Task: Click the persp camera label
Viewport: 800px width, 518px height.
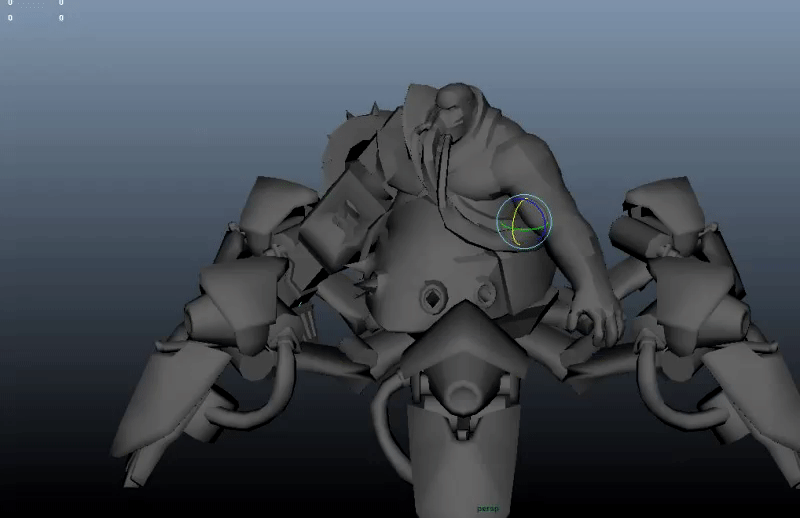Action: pyautogui.click(x=488, y=508)
